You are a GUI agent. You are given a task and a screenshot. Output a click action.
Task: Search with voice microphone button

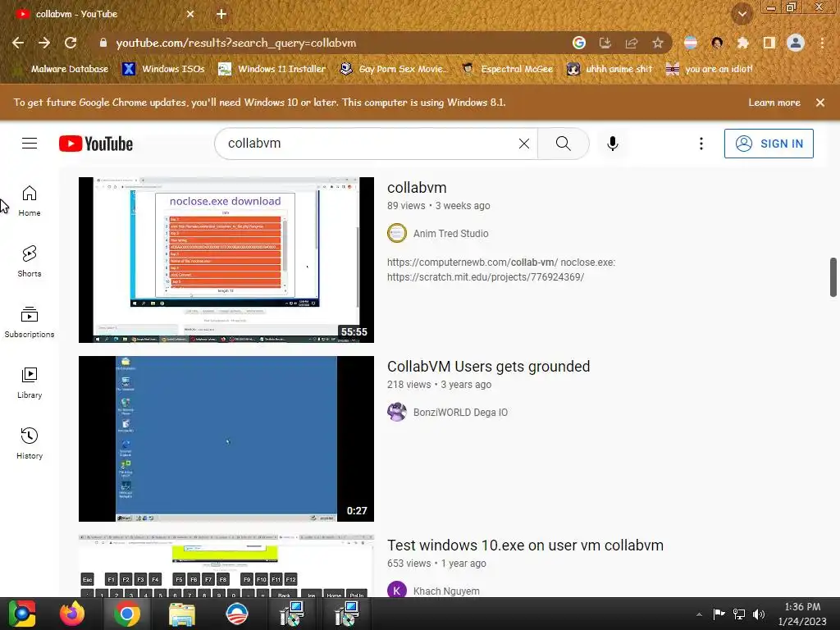(x=612, y=143)
